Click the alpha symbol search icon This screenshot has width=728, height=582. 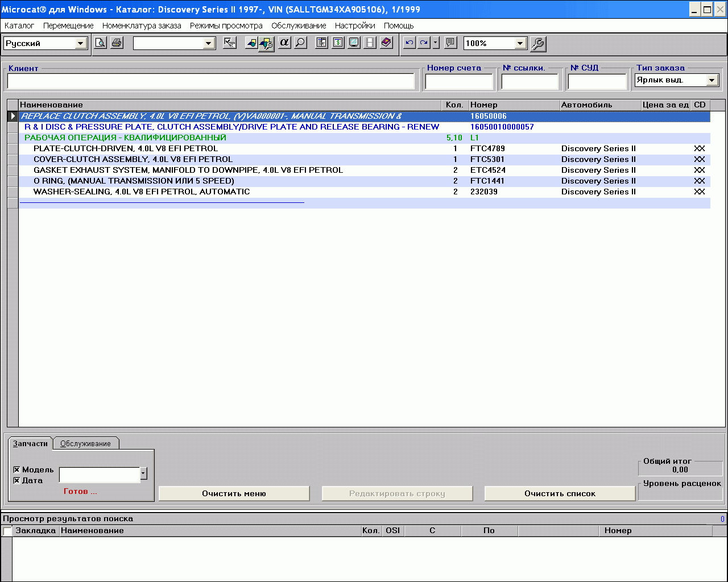tap(284, 43)
